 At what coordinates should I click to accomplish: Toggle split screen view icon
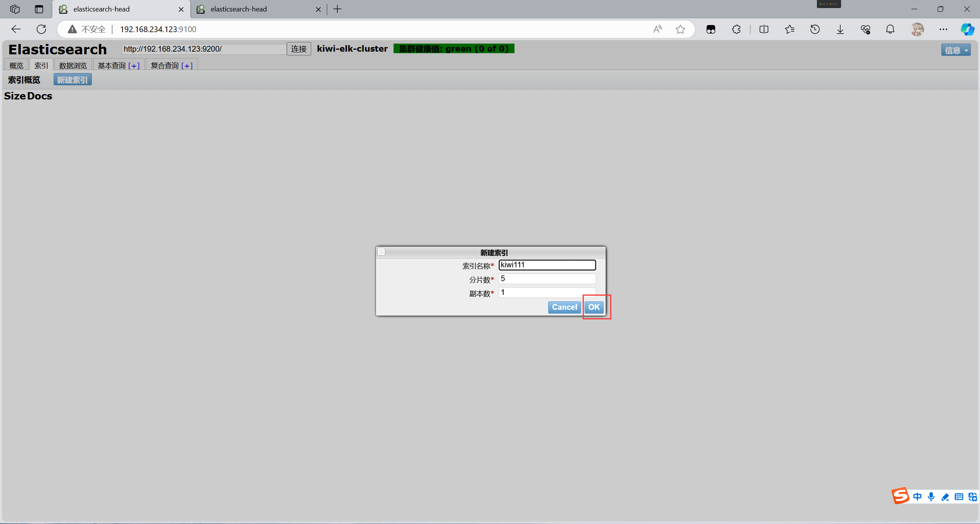pyautogui.click(x=764, y=29)
